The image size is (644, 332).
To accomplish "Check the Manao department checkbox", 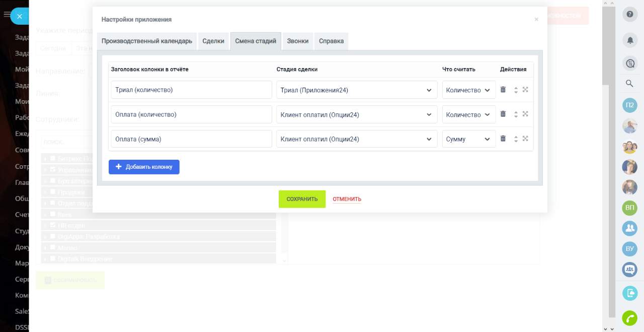I will coord(53,247).
